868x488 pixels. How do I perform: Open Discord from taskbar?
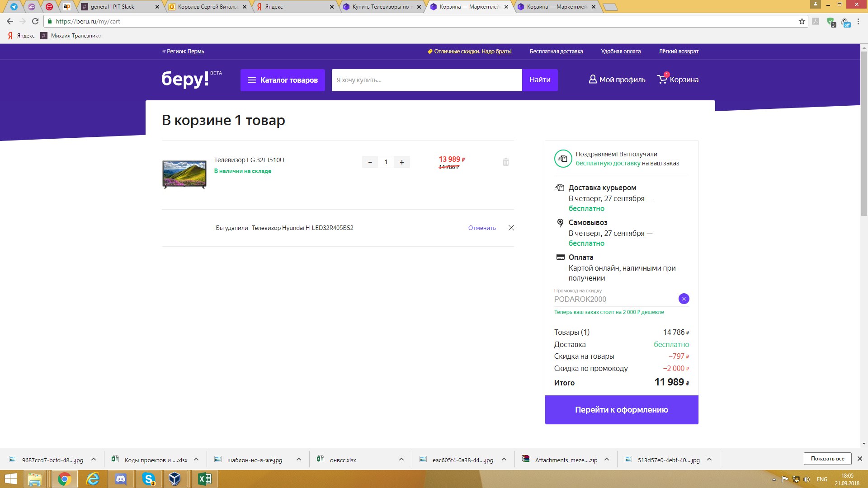121,479
